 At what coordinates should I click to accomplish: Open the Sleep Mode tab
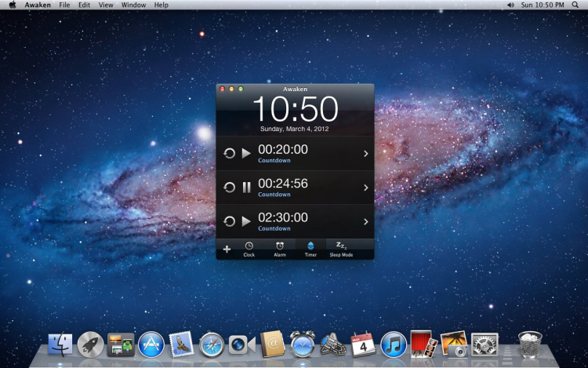pos(341,250)
